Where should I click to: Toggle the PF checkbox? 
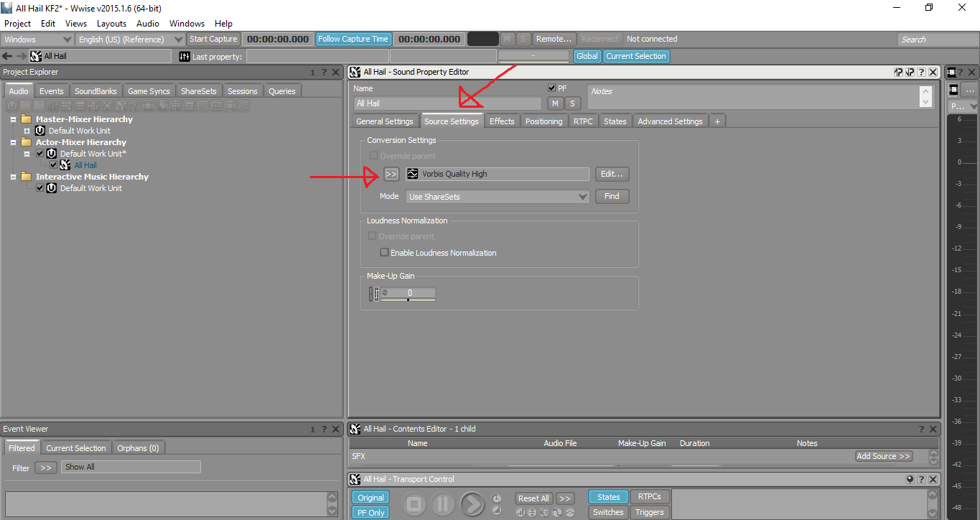[551, 88]
